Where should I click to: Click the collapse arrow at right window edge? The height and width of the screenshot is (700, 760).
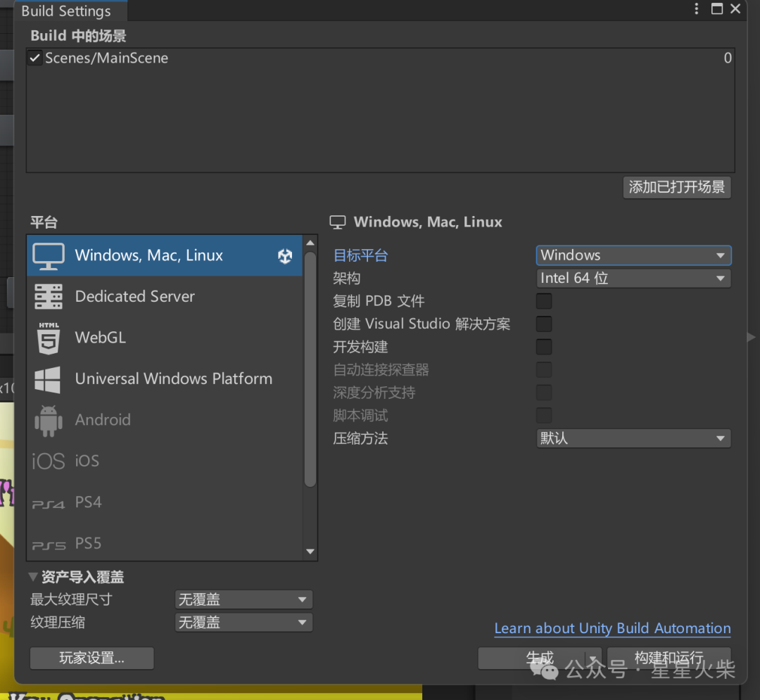tap(751, 337)
